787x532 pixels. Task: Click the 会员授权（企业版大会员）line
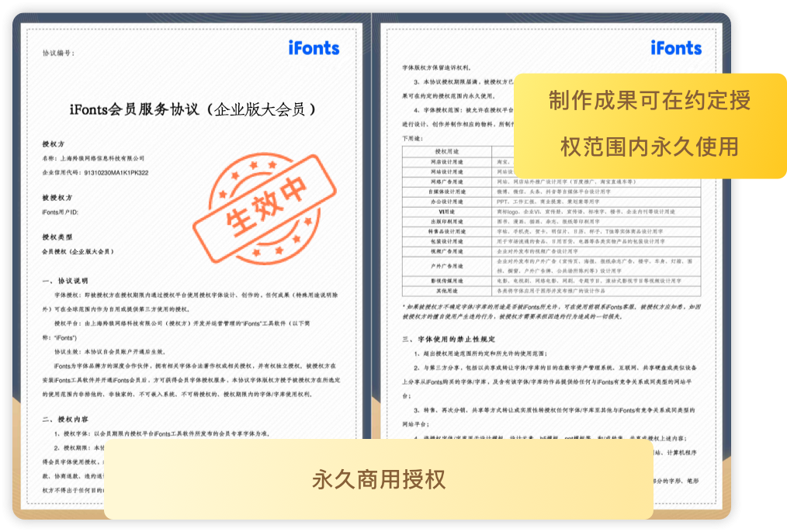pos(78,251)
